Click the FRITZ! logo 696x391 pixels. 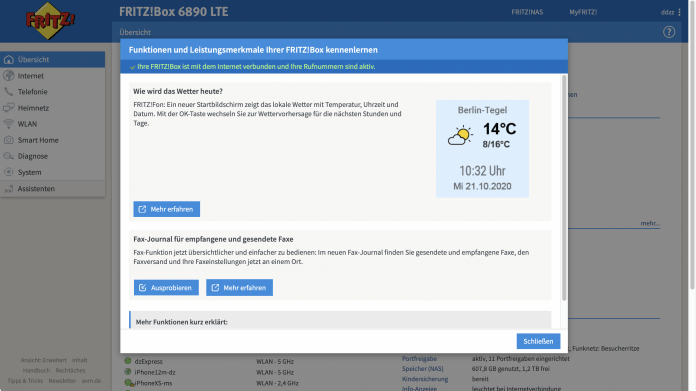point(50,20)
